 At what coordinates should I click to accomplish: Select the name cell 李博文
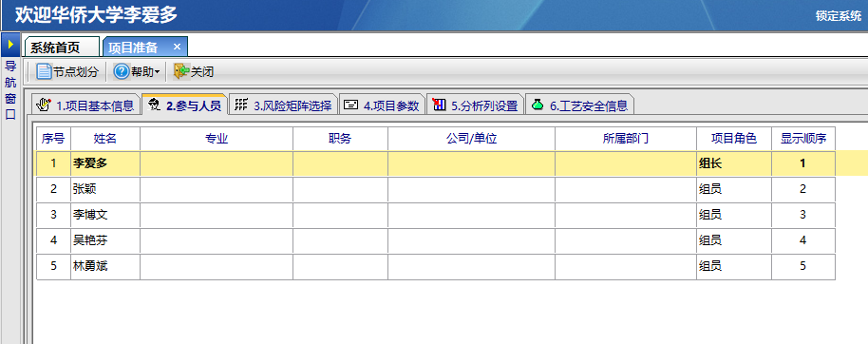(x=105, y=215)
